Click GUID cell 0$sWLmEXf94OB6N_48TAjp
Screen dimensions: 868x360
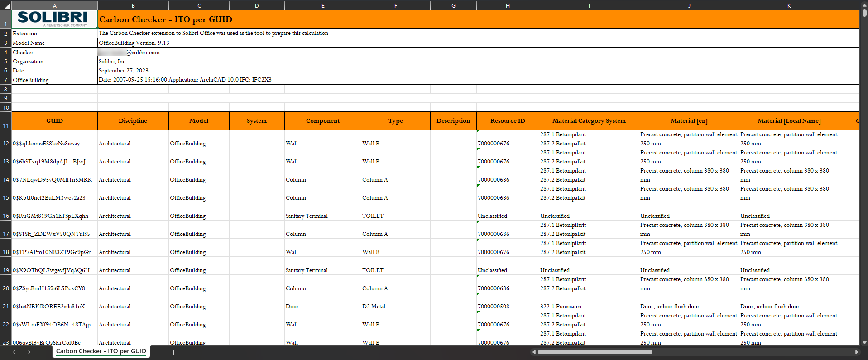(54, 320)
